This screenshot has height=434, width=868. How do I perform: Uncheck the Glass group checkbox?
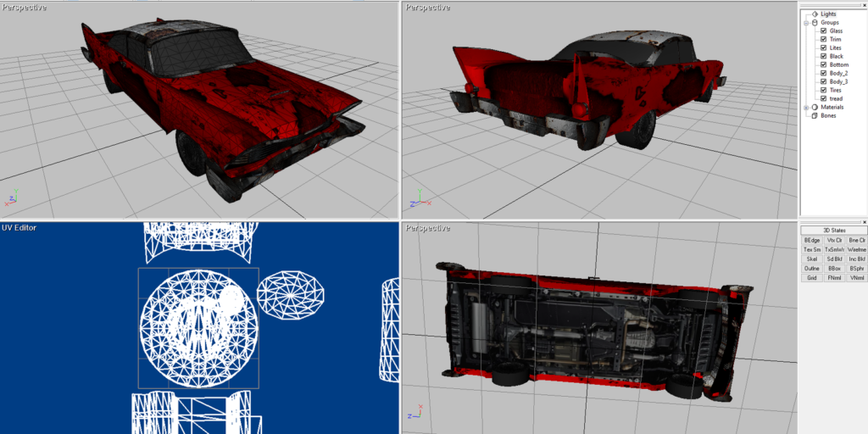tap(824, 31)
